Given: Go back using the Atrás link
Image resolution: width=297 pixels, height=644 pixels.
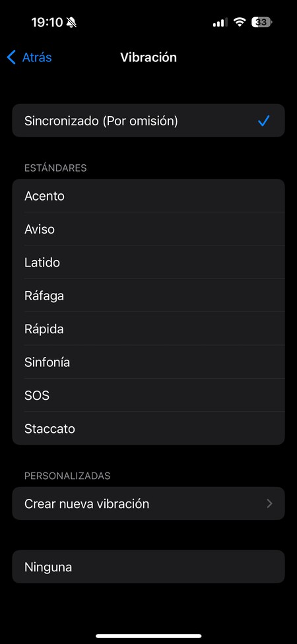Looking at the screenshot, I should point(37,57).
